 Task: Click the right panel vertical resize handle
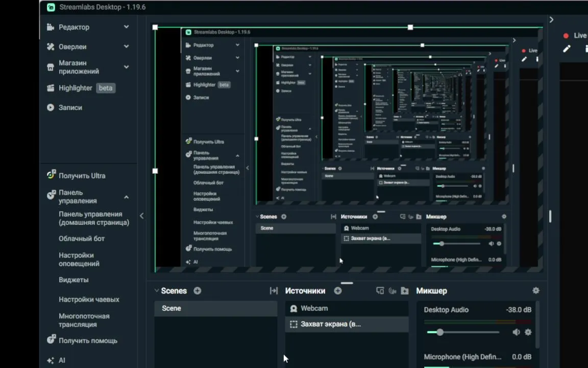[x=550, y=216]
